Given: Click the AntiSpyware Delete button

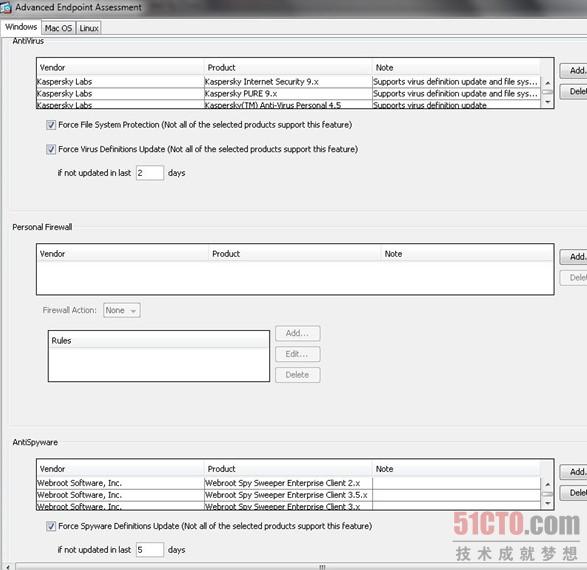Looking at the screenshot, I should coord(573,493).
